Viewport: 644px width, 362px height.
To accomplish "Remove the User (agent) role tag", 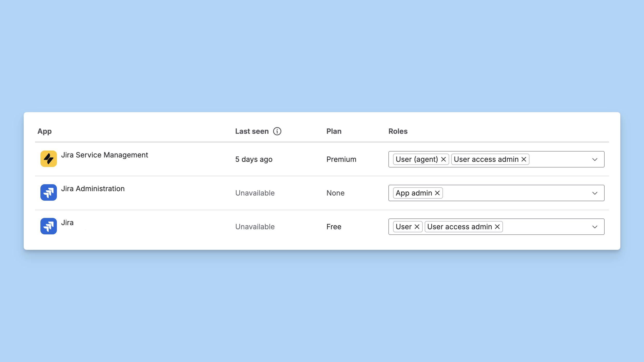I will (x=443, y=159).
